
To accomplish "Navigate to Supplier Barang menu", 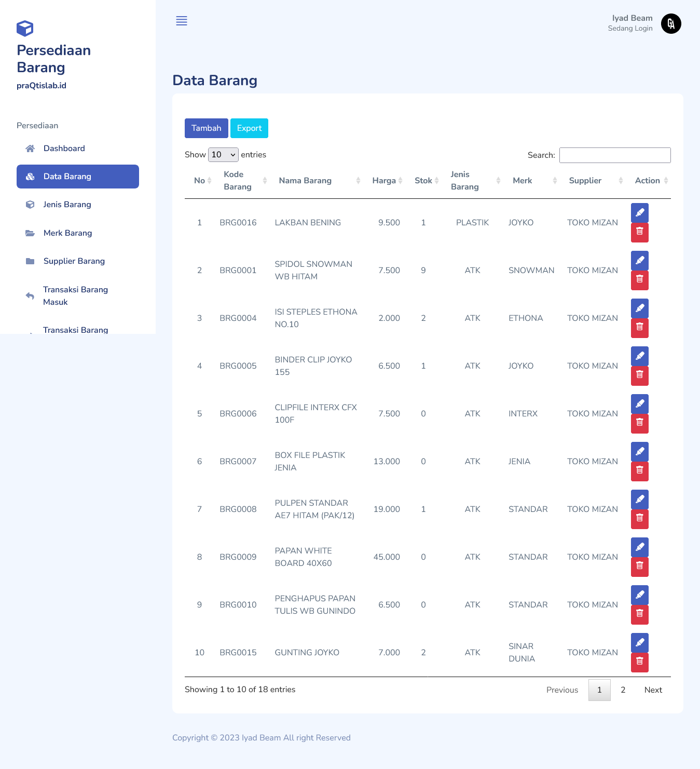I will 74,261.
